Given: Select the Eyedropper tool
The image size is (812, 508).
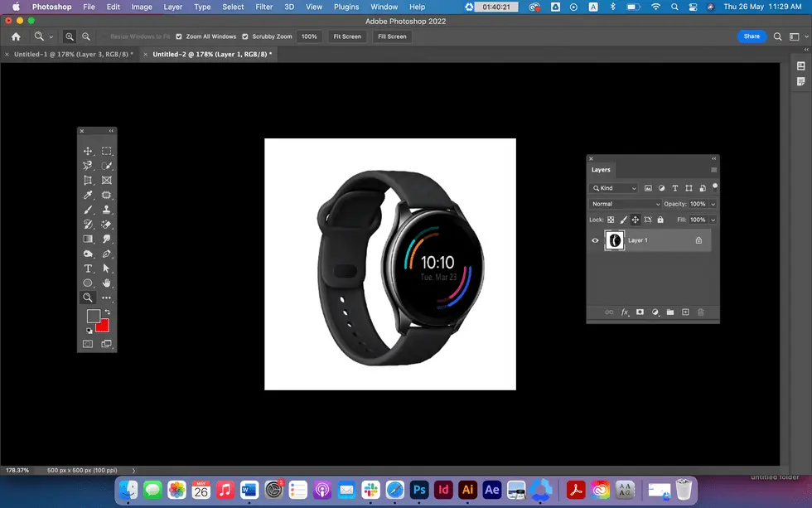Looking at the screenshot, I should [87, 195].
